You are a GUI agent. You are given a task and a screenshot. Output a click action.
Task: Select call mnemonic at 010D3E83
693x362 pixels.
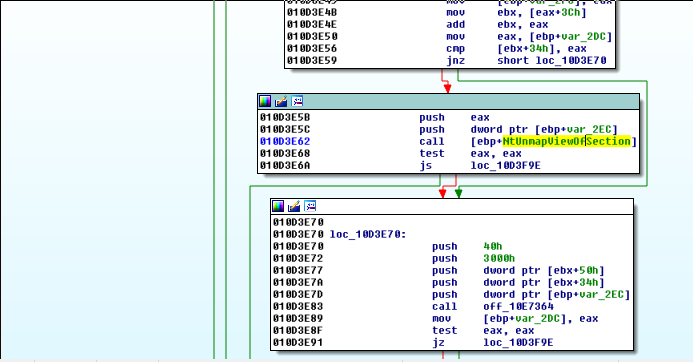click(x=445, y=306)
